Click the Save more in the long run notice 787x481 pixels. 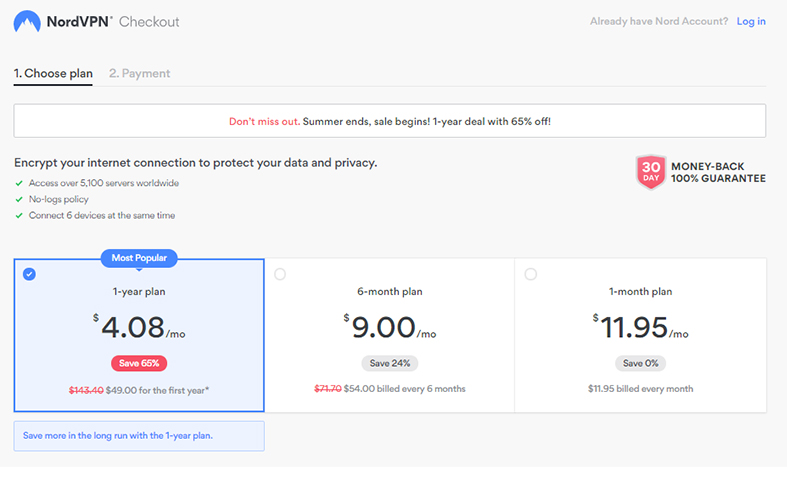[139, 436]
